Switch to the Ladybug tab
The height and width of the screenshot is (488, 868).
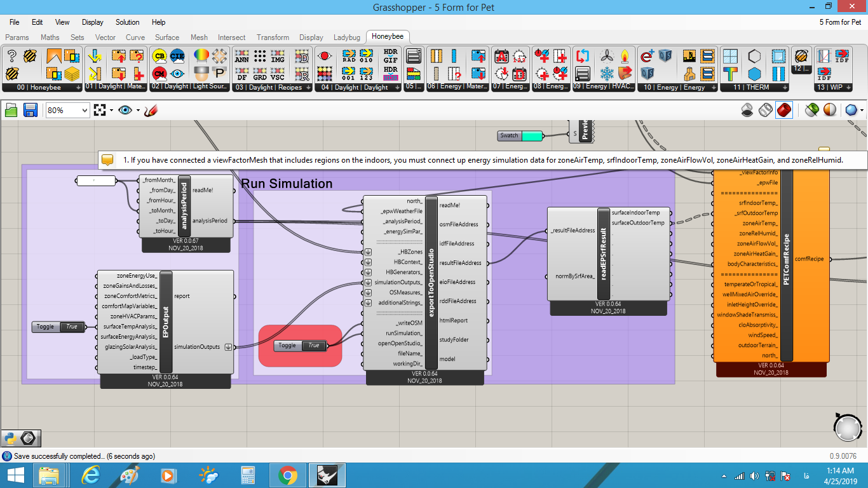pyautogui.click(x=347, y=37)
